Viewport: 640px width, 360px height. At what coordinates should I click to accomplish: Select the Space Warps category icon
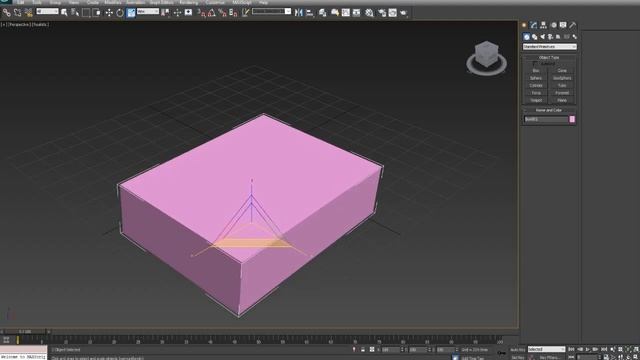pos(567,37)
